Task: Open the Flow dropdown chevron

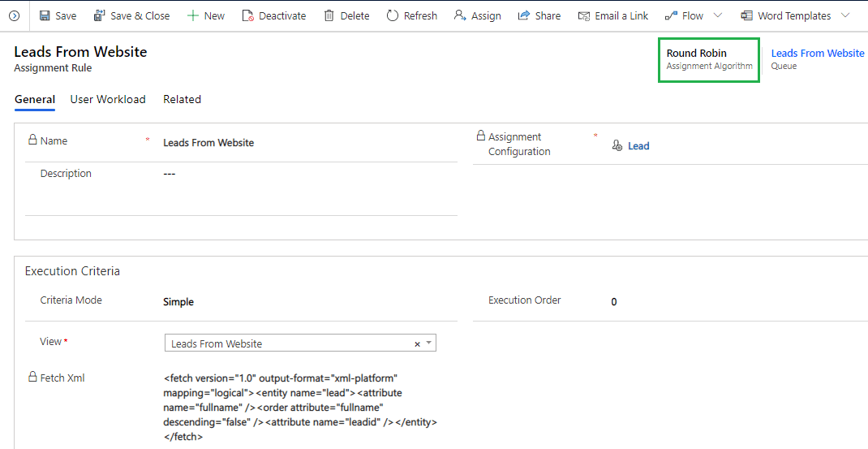Action: (x=717, y=15)
